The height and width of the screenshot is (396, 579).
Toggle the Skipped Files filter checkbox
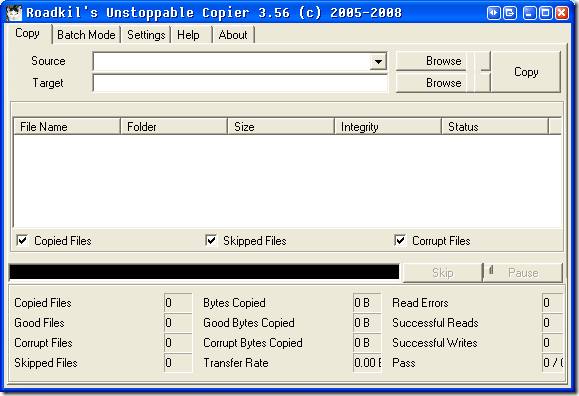pyautogui.click(x=211, y=240)
